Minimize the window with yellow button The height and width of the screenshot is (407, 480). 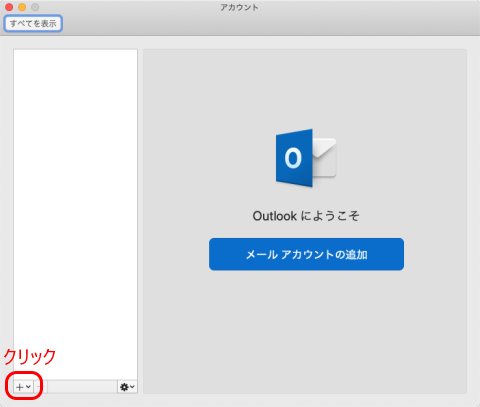(x=22, y=7)
